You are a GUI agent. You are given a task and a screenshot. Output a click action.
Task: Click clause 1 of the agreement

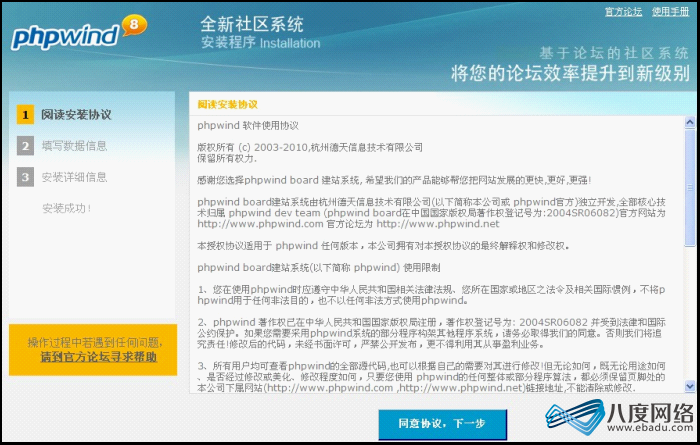point(431,295)
